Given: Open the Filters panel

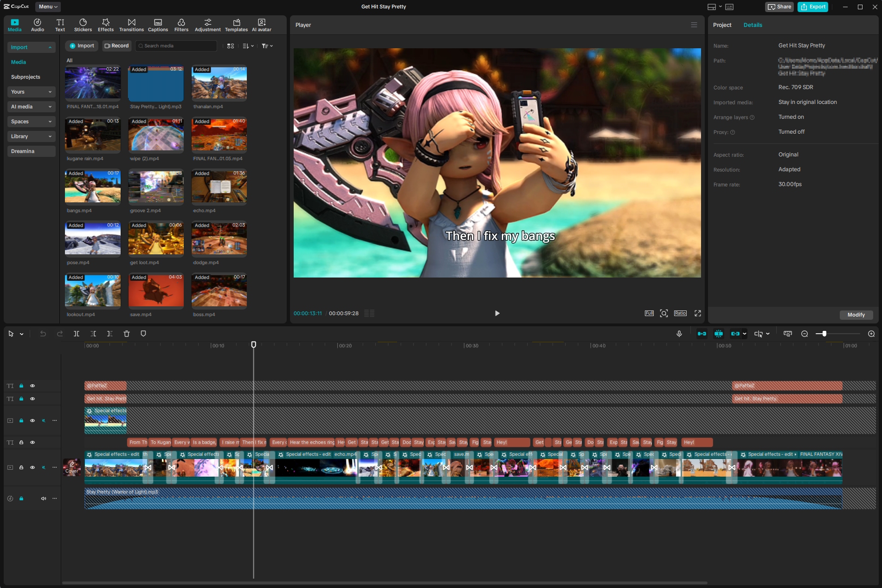Looking at the screenshot, I should coord(181,25).
